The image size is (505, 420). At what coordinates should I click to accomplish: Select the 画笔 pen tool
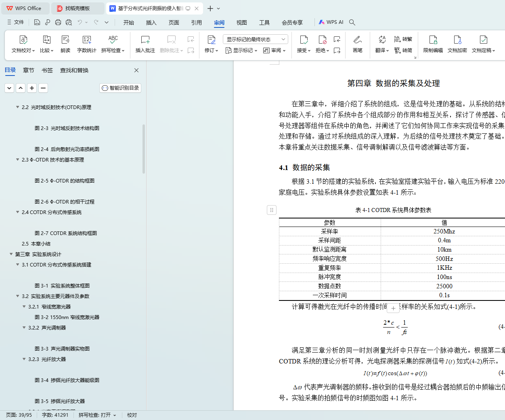[x=358, y=44]
